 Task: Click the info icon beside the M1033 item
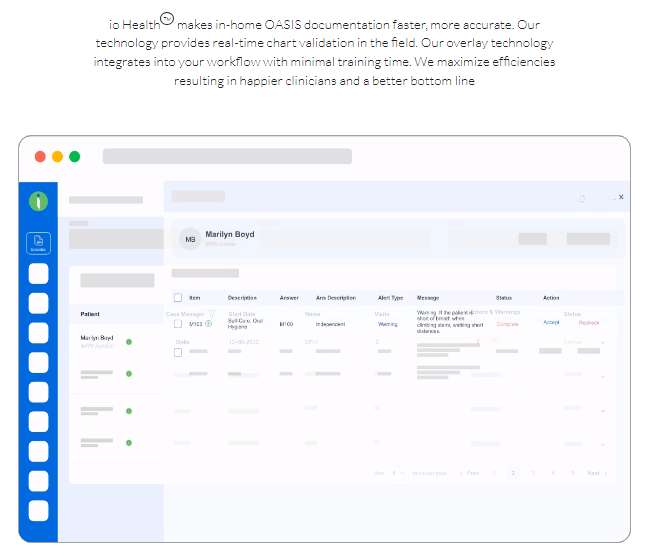pos(209,324)
